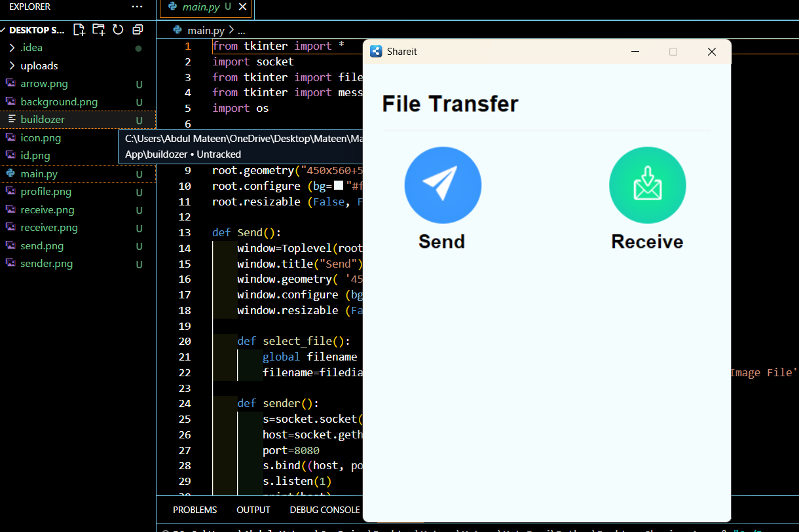
Task: Click the green Receive envelope icon
Action: click(x=647, y=185)
